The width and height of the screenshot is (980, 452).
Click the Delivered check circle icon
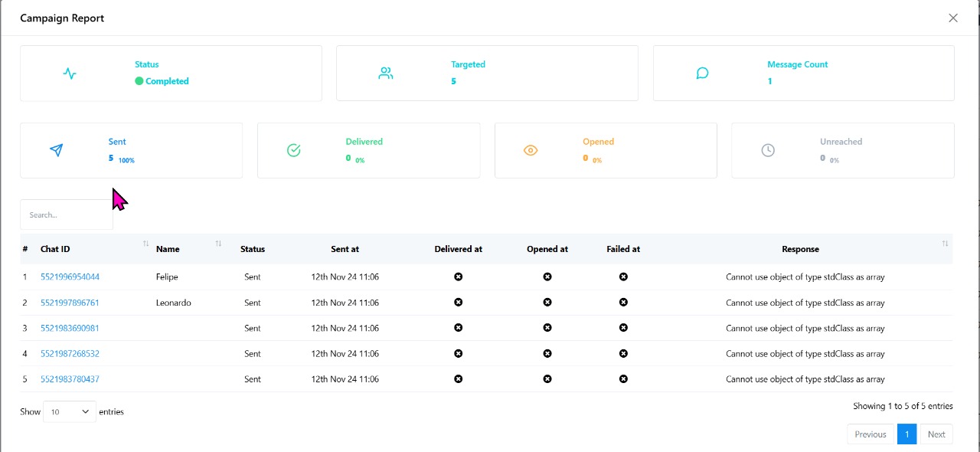click(x=293, y=150)
